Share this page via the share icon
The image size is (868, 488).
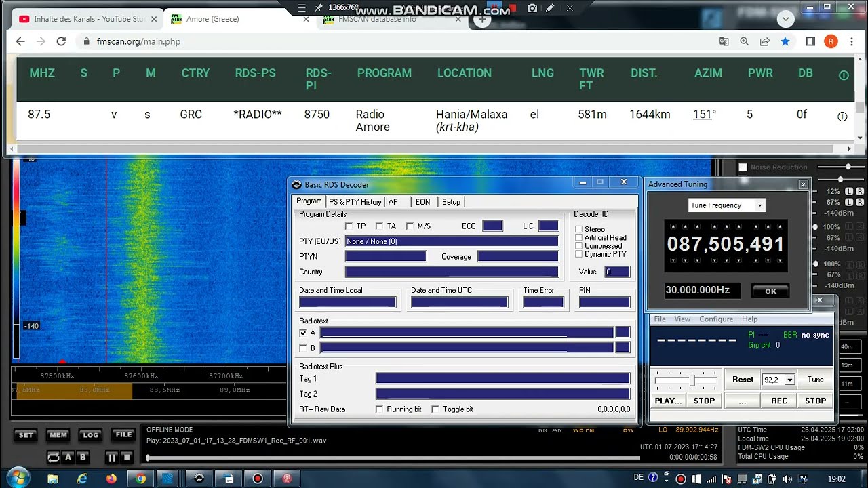pos(765,41)
